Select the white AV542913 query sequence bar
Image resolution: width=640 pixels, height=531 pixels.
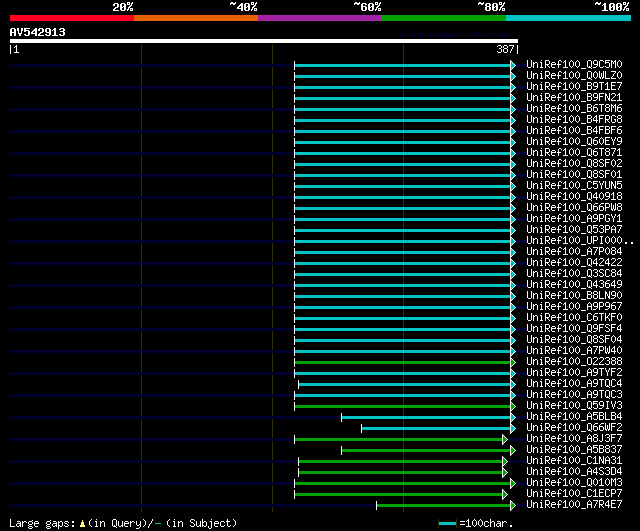click(x=264, y=41)
